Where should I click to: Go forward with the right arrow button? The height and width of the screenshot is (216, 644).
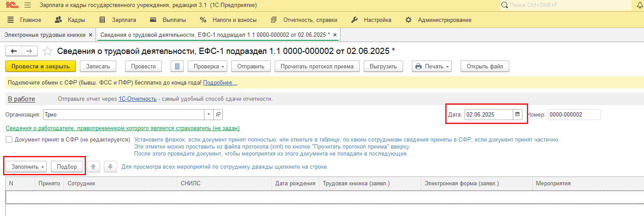tap(29, 51)
